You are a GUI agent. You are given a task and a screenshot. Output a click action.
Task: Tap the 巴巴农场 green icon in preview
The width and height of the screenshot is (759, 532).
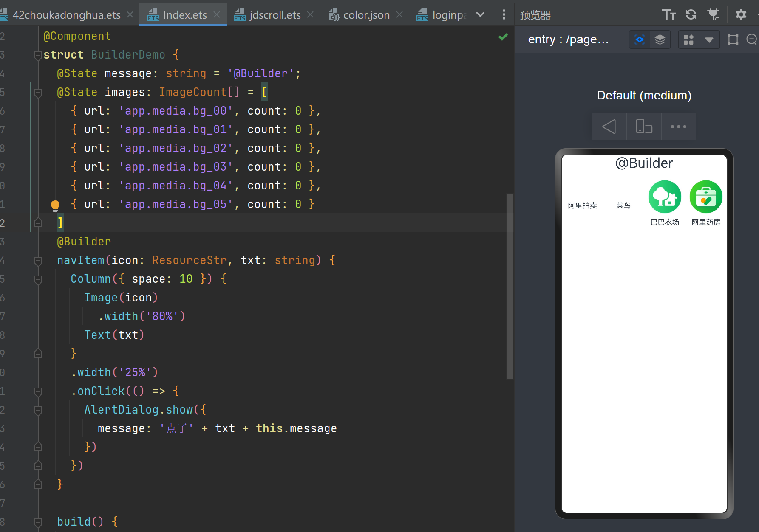[x=665, y=197]
